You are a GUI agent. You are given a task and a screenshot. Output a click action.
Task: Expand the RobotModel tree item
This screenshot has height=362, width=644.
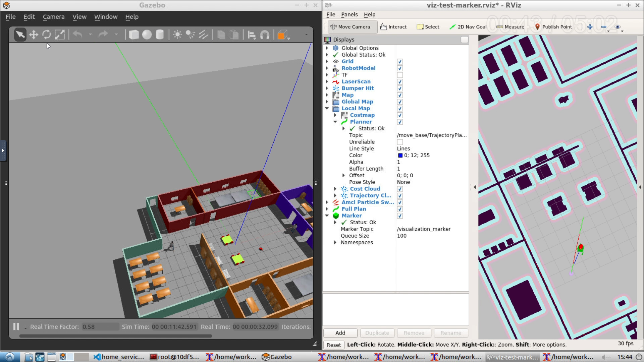(327, 68)
